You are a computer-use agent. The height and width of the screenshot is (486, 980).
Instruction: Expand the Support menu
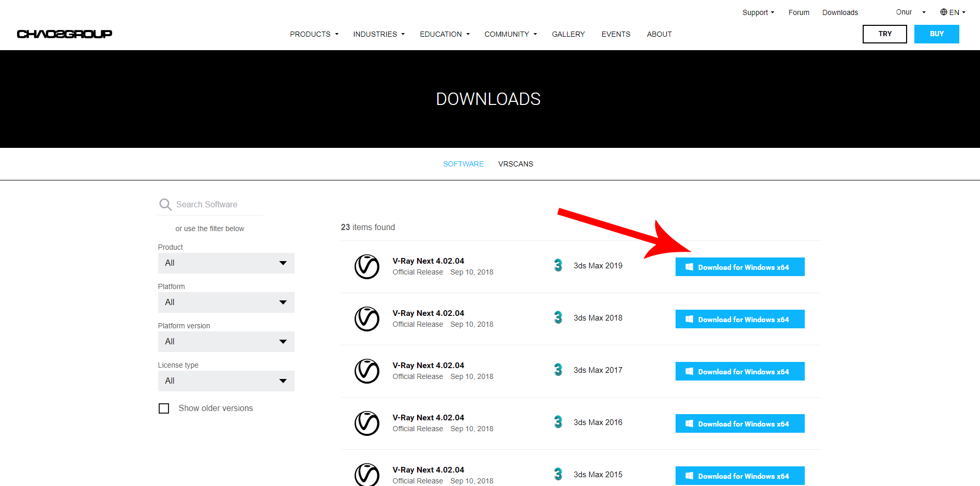coord(758,12)
